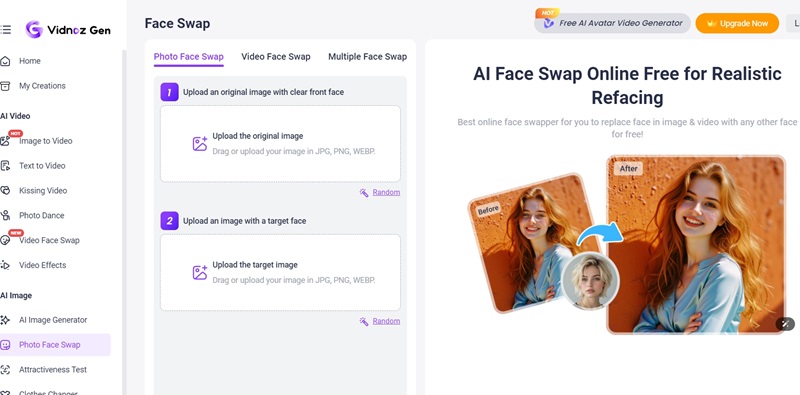This screenshot has height=395, width=800.
Task: Open Kissing Video tool
Action: tap(43, 190)
